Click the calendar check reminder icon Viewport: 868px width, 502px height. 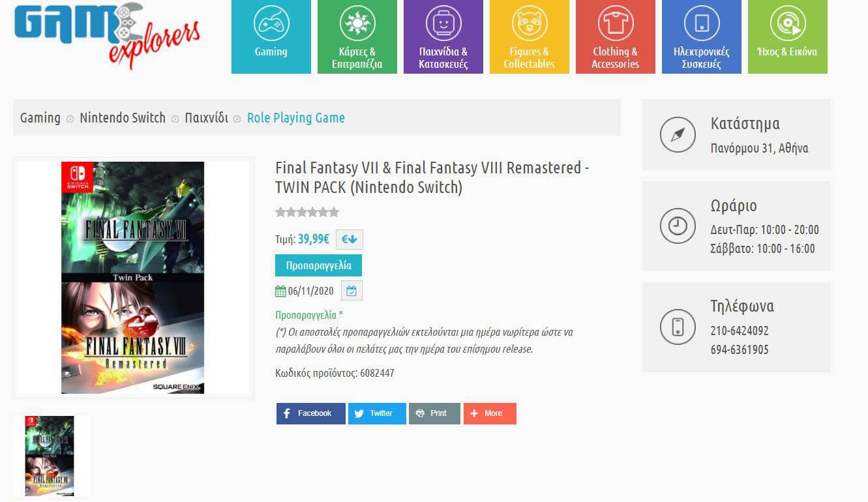click(352, 291)
